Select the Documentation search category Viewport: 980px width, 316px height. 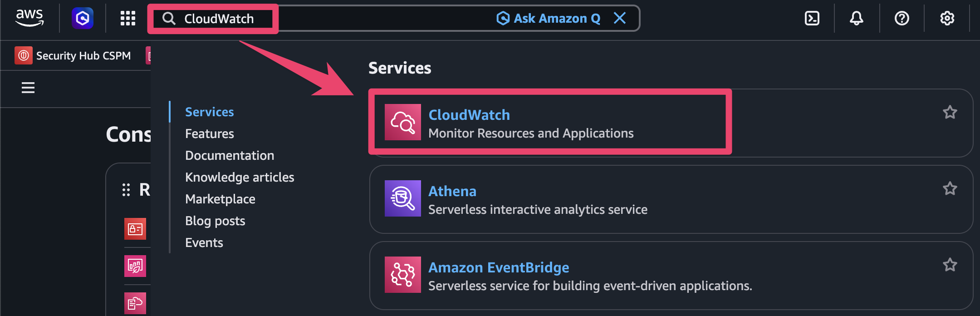point(229,155)
